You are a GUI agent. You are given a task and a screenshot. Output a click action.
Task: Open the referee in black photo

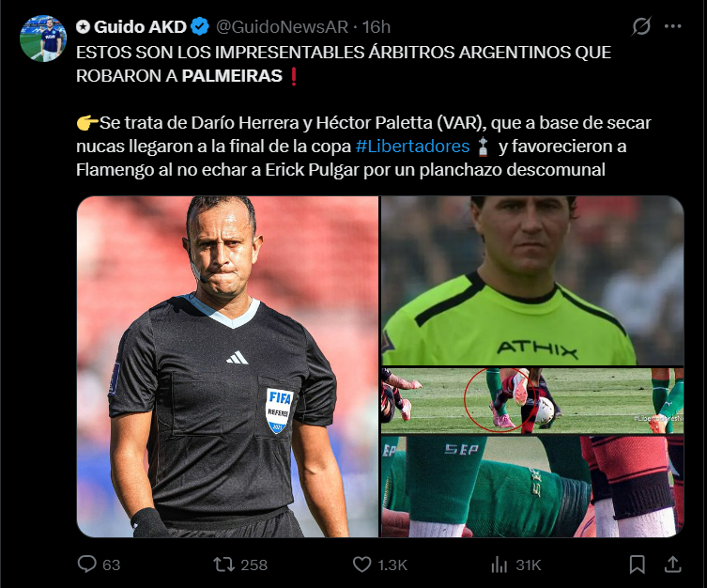tap(228, 366)
